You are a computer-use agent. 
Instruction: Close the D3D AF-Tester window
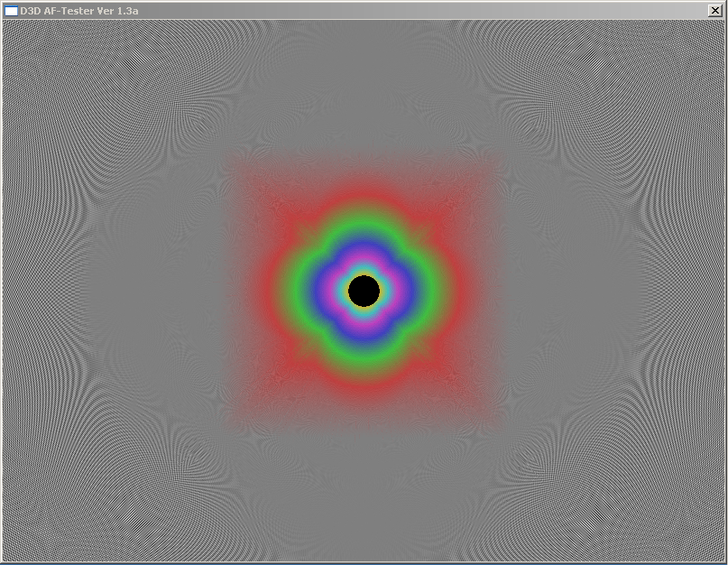tap(715, 10)
